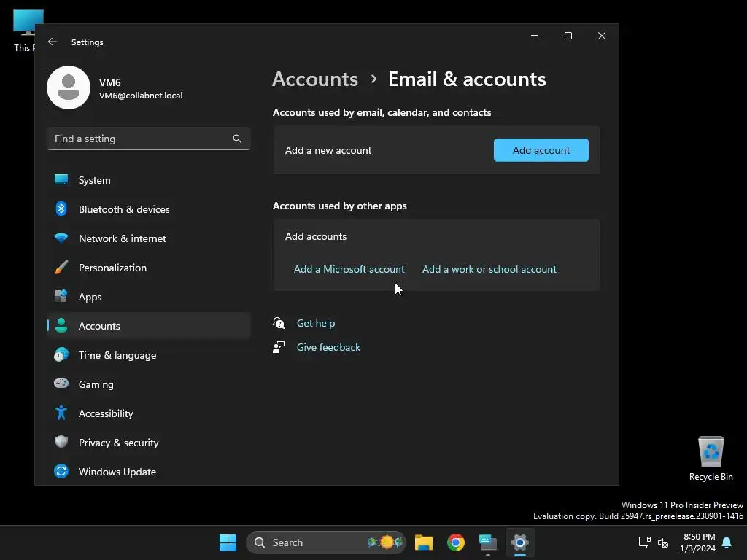Go back using the Settings back arrow
The image size is (747, 560).
53,42
